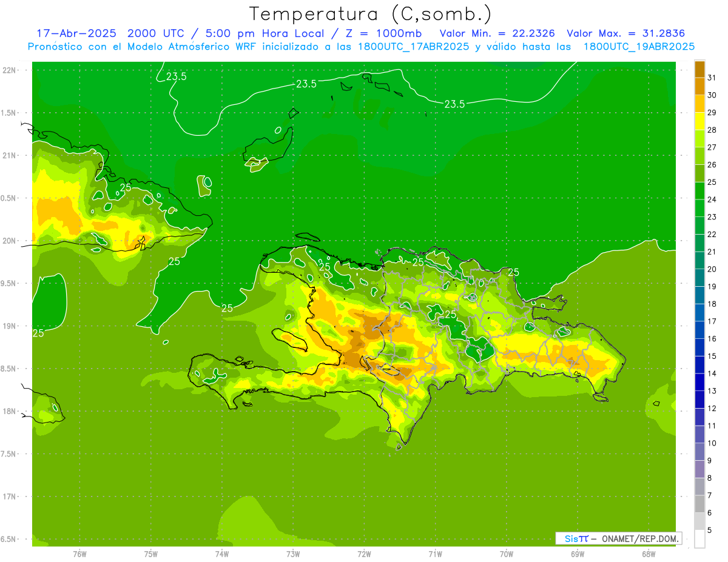Click the 17N latitude axis label
The image size is (728, 562).
[x=9, y=497]
